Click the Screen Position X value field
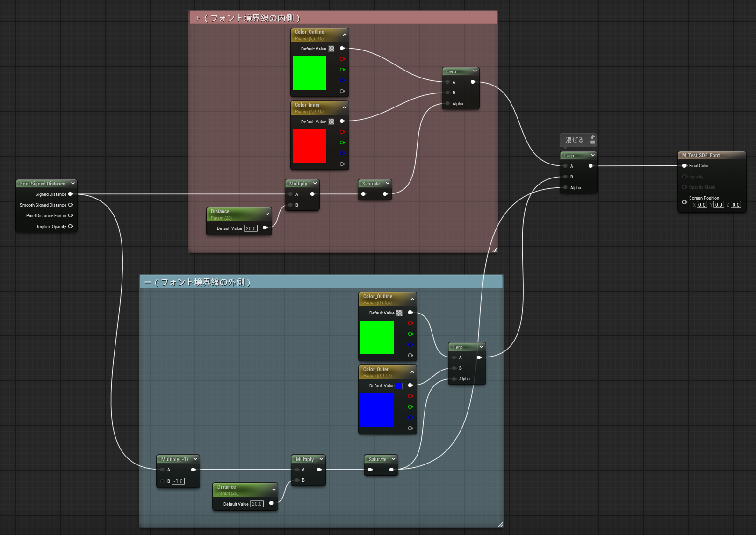Image resolution: width=756 pixels, height=535 pixels. click(701, 205)
